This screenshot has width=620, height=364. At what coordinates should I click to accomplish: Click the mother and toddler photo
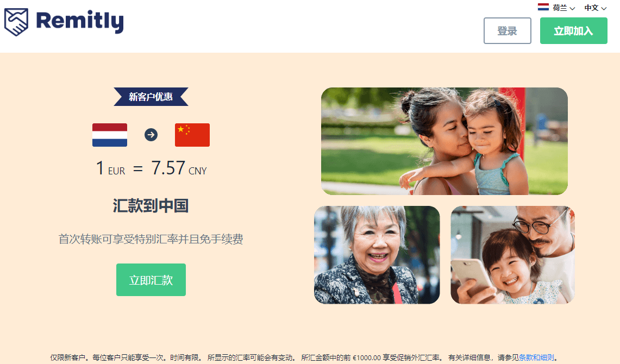point(444,141)
